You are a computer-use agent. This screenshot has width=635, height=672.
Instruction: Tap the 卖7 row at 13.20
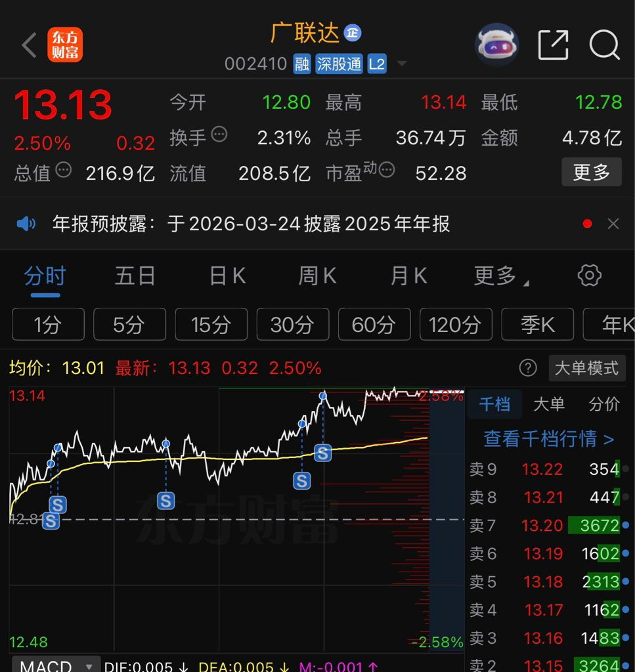(549, 526)
